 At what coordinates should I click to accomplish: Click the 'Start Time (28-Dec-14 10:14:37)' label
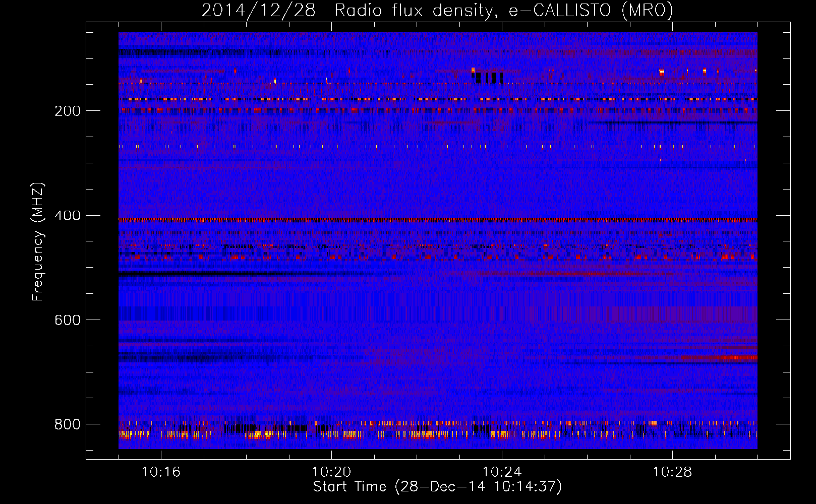point(437,487)
